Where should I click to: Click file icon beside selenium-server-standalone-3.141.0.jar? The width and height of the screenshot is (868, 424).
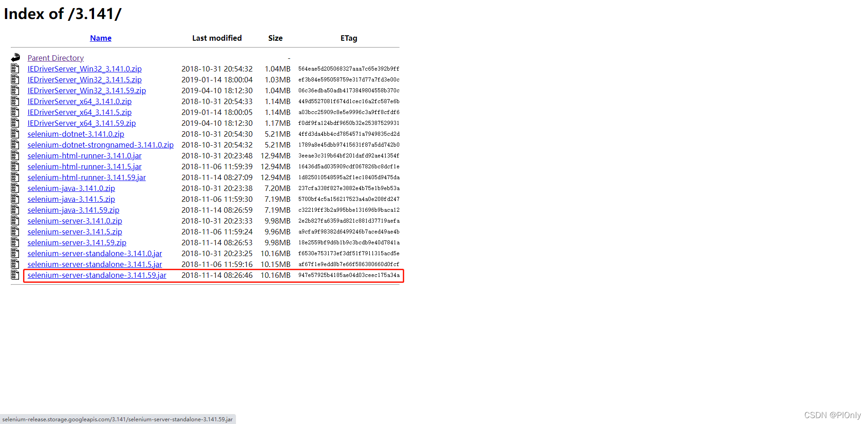[15, 253]
